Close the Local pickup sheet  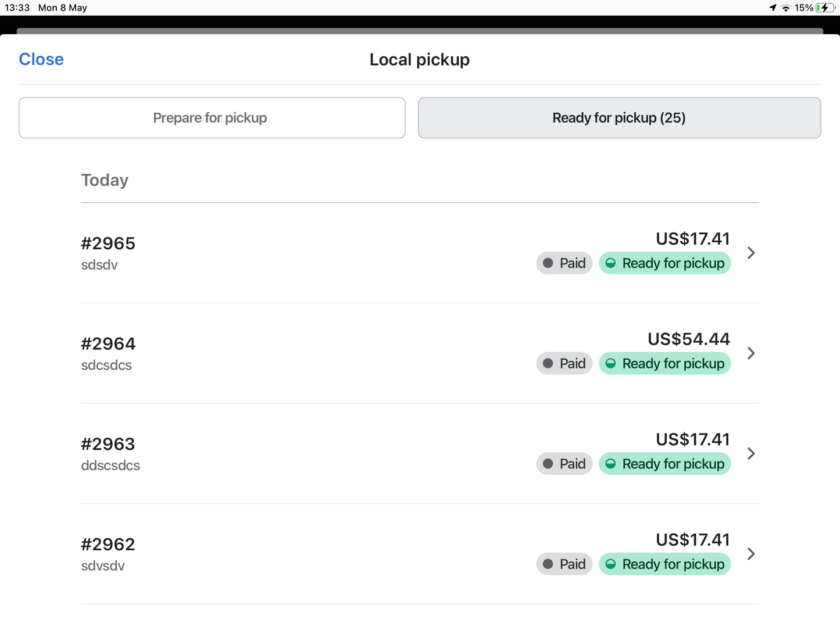[41, 59]
